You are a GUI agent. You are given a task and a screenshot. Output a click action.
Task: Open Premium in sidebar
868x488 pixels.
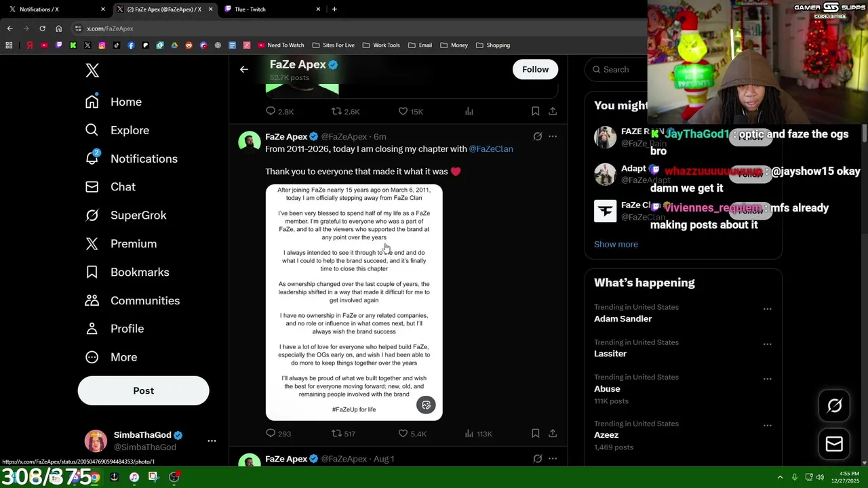121,243
